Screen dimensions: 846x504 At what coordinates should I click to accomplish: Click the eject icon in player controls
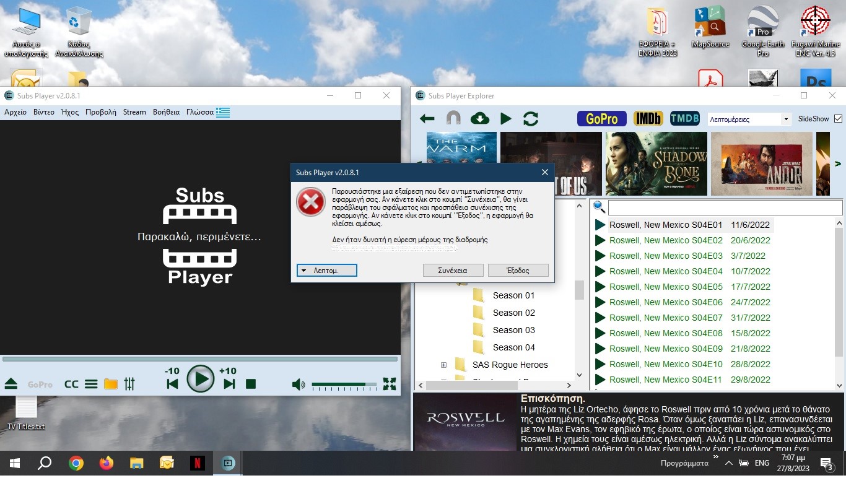(x=11, y=384)
